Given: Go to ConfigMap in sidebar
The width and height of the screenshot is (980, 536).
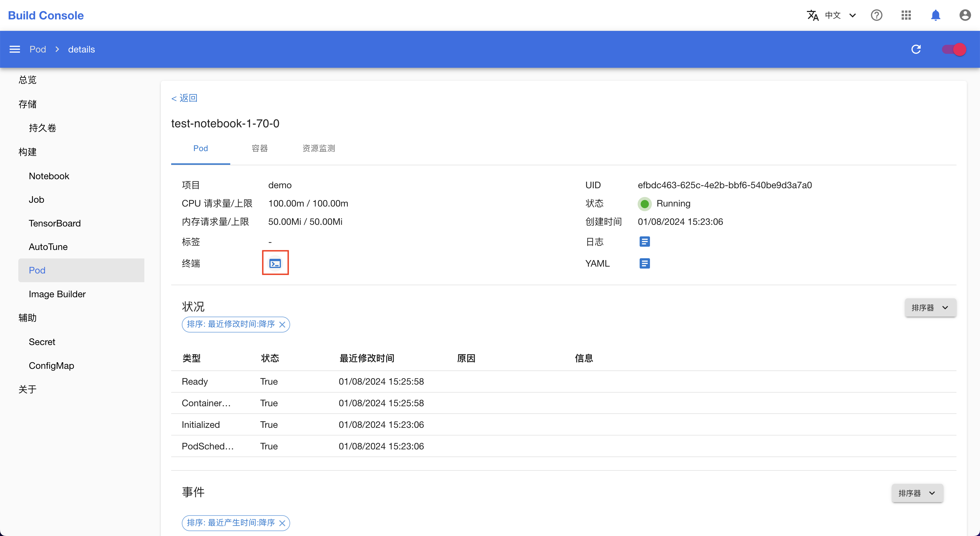Looking at the screenshot, I should [52, 365].
